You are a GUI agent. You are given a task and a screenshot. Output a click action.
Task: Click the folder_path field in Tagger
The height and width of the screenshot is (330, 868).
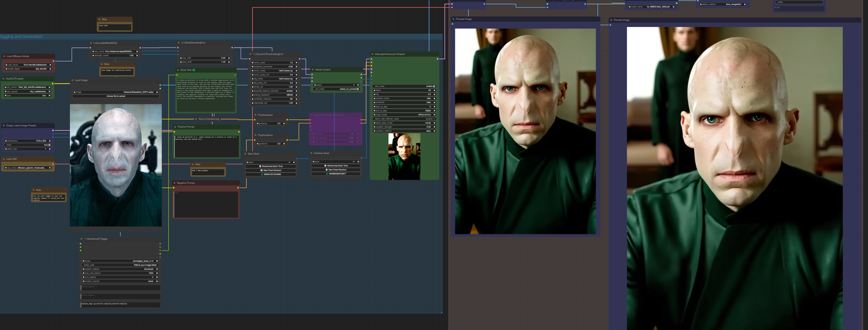click(120, 265)
